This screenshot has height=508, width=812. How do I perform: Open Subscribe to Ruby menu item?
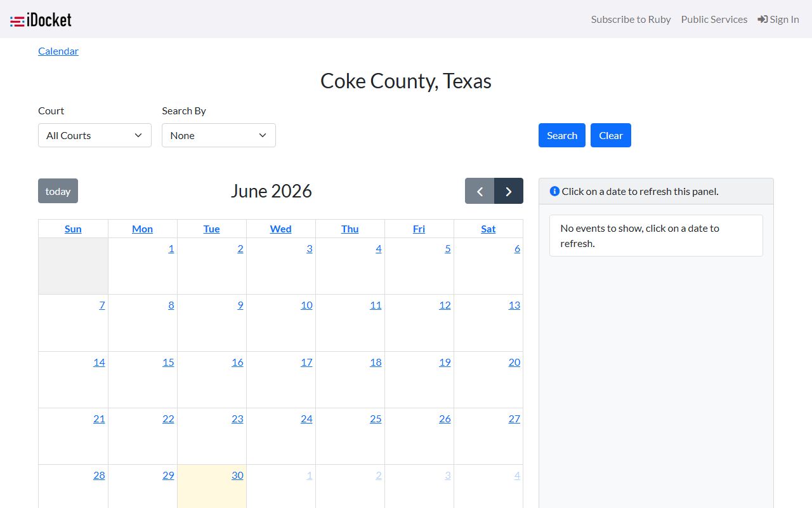click(x=631, y=19)
